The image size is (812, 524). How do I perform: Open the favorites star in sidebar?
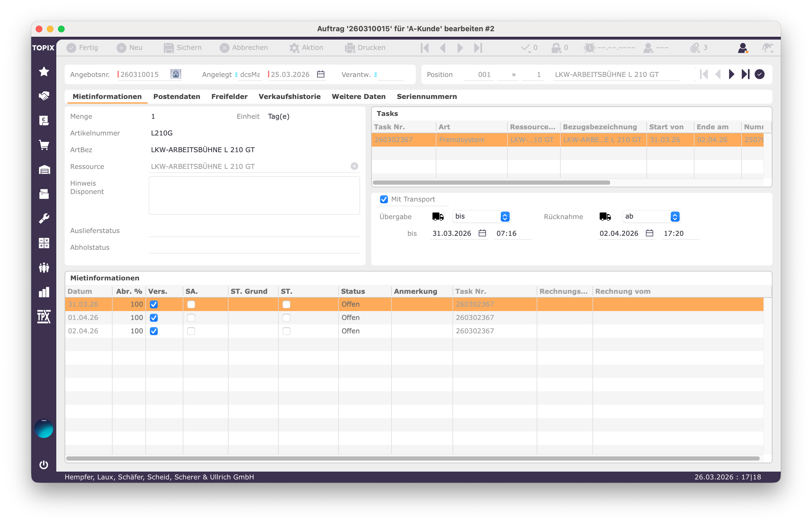(x=44, y=71)
